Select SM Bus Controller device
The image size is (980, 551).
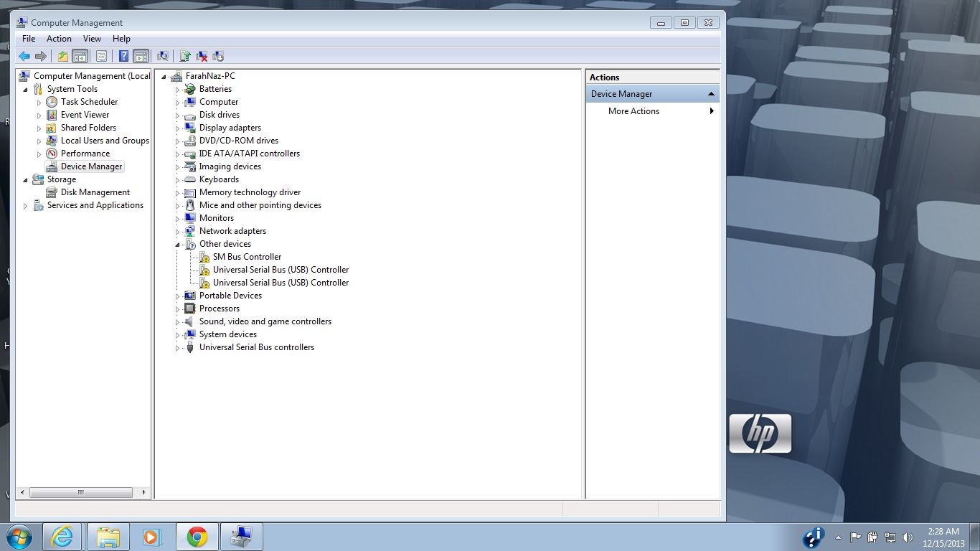coord(247,257)
